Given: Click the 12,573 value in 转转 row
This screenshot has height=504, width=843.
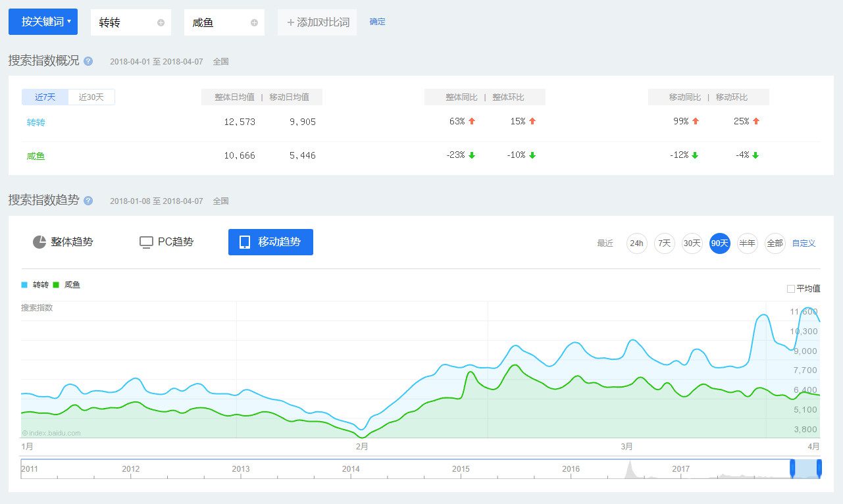Looking at the screenshot, I should pos(240,122).
